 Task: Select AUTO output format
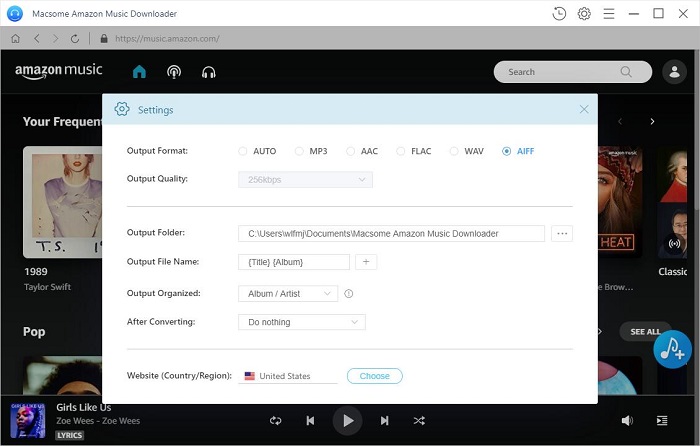(257, 151)
